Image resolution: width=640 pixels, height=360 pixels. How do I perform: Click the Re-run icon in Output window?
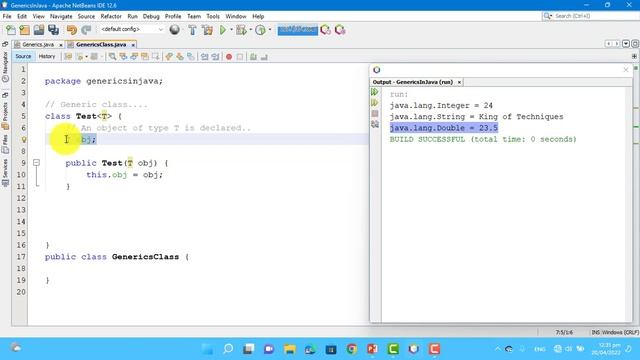click(375, 92)
